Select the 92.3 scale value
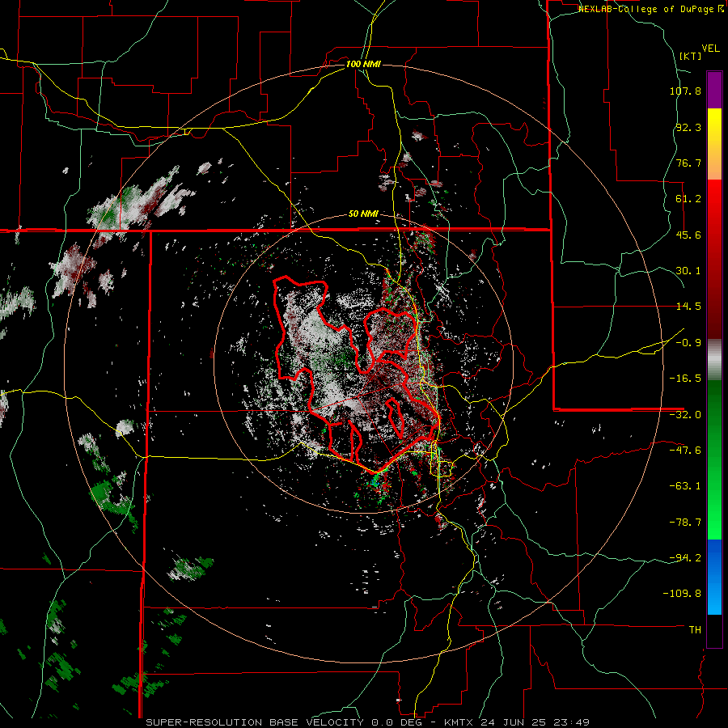 (688, 127)
